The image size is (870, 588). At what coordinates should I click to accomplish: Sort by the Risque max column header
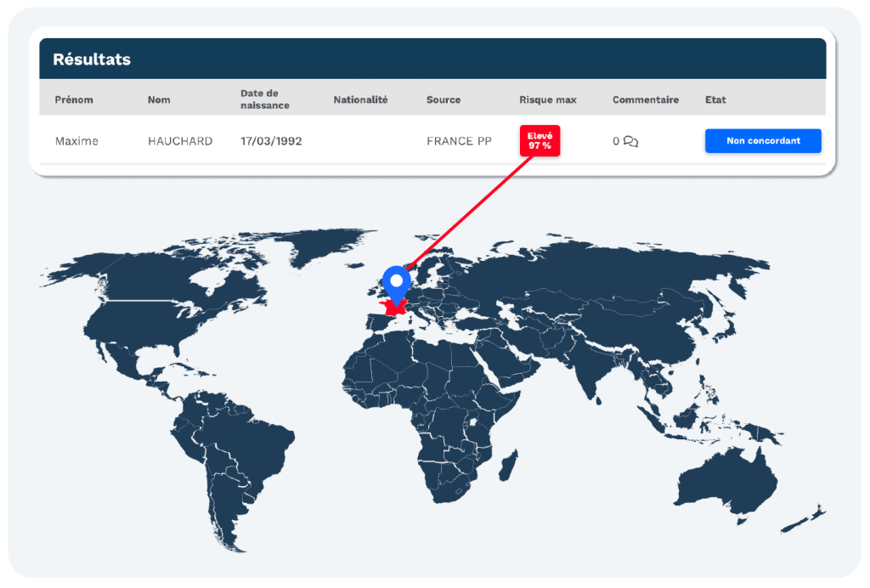click(x=548, y=99)
